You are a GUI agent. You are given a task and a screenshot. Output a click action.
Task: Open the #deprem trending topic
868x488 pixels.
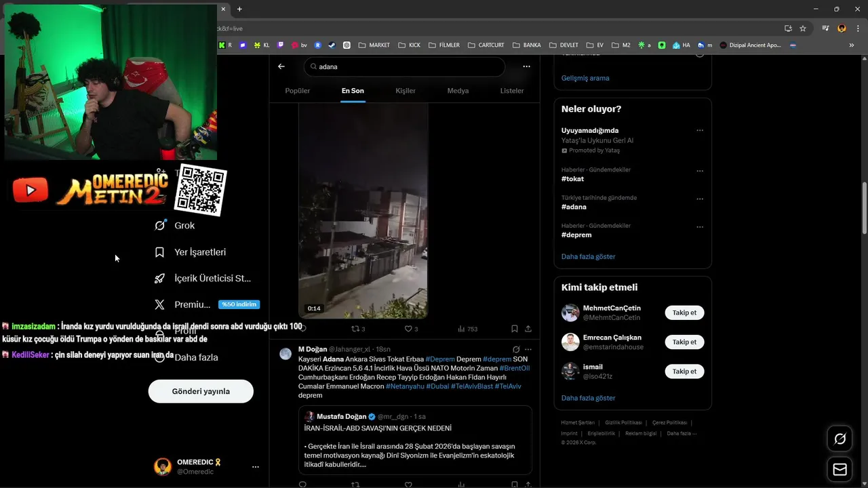click(576, 235)
